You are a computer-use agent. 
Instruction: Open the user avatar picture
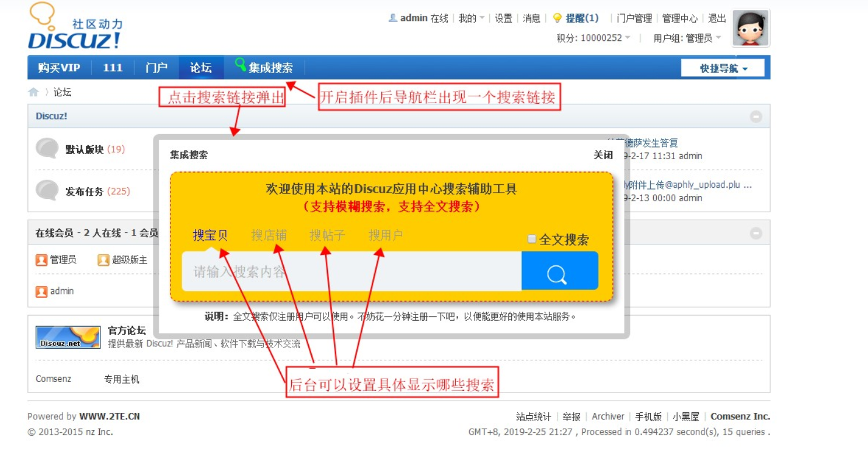point(751,28)
